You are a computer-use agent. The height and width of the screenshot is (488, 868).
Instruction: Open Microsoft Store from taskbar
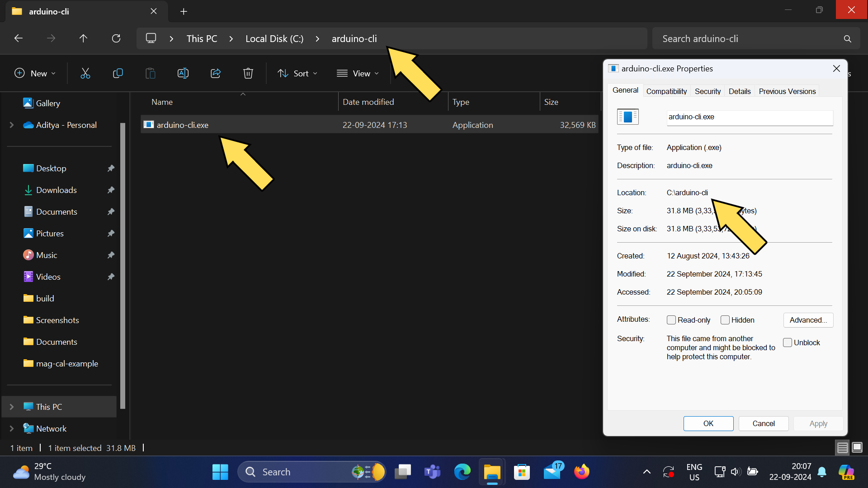pos(522,472)
